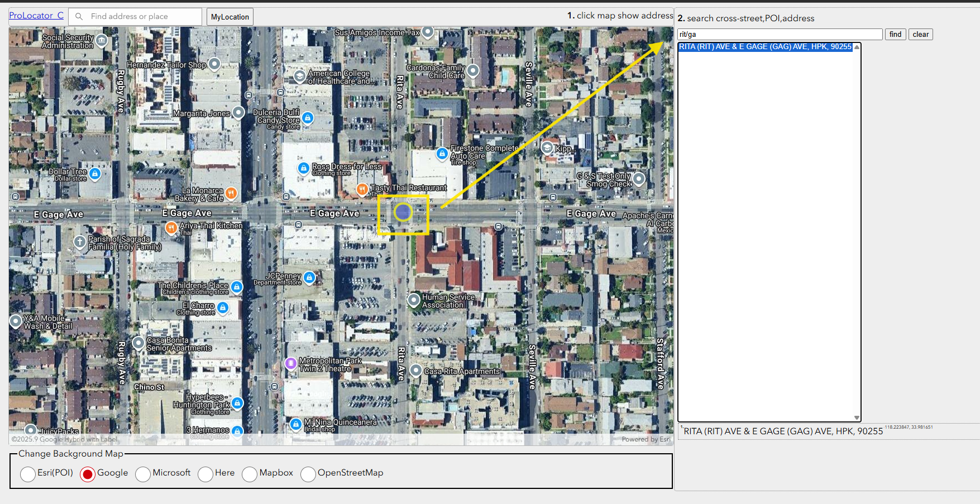Choose the OpenStreetMap background option
This screenshot has width=980, height=504.
pyautogui.click(x=308, y=474)
